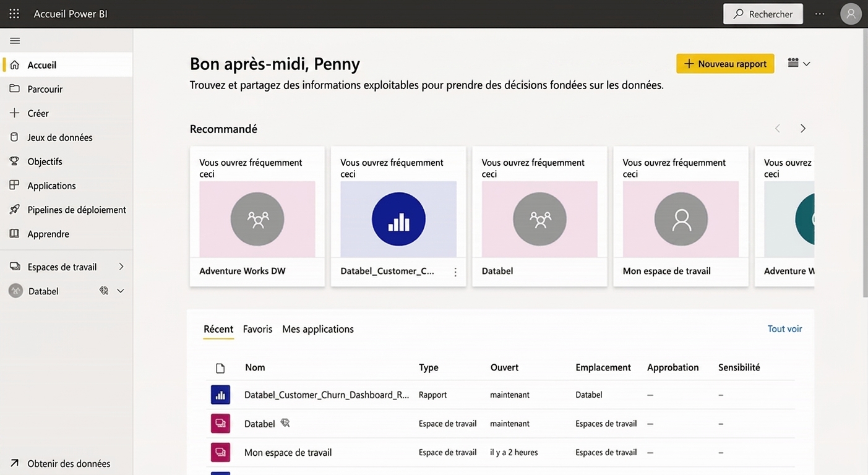Open the Adventure Works DW recommended card
Image resolution: width=868 pixels, height=475 pixels.
(257, 216)
